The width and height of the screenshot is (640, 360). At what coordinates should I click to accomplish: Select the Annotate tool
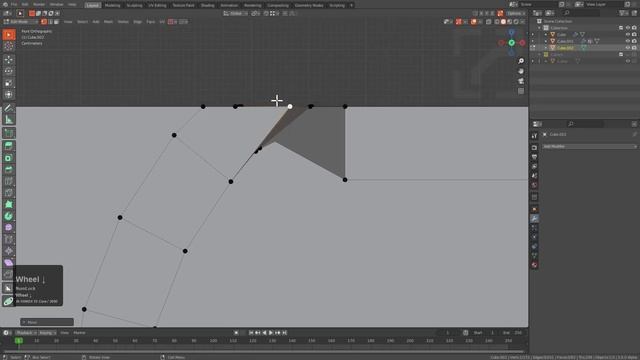click(9, 108)
